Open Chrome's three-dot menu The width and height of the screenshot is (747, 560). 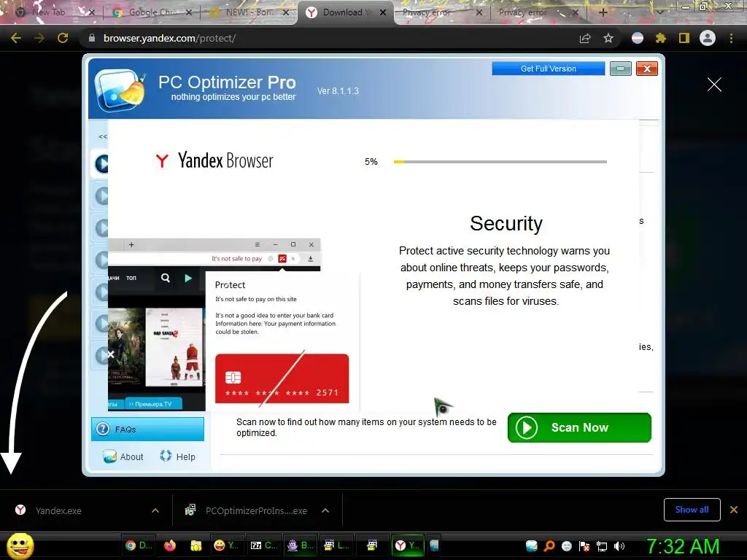pos(731,38)
